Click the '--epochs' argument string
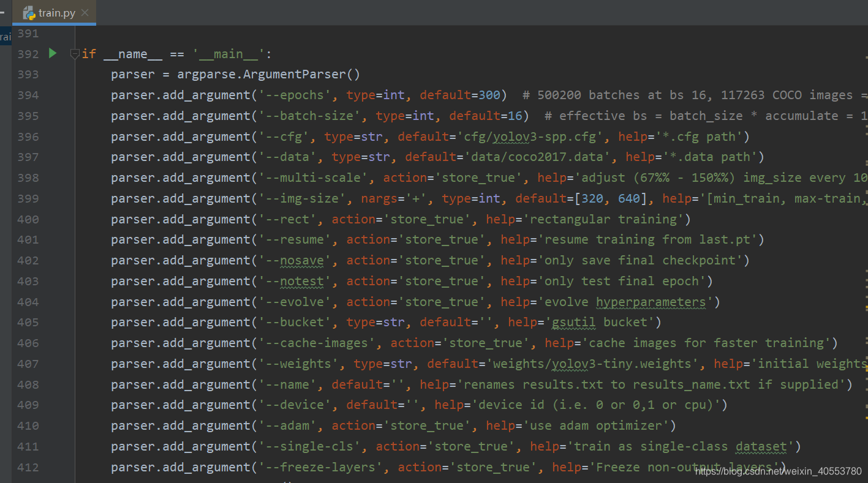 [x=295, y=95]
